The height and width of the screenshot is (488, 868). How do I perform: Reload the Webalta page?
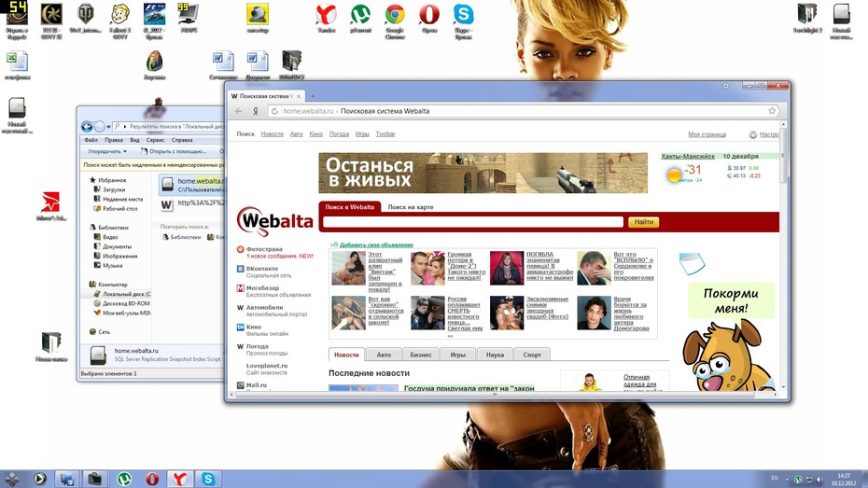click(274, 111)
